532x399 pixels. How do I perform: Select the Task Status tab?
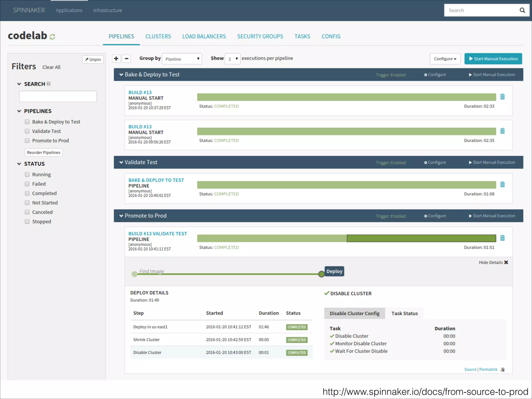pyautogui.click(x=404, y=313)
